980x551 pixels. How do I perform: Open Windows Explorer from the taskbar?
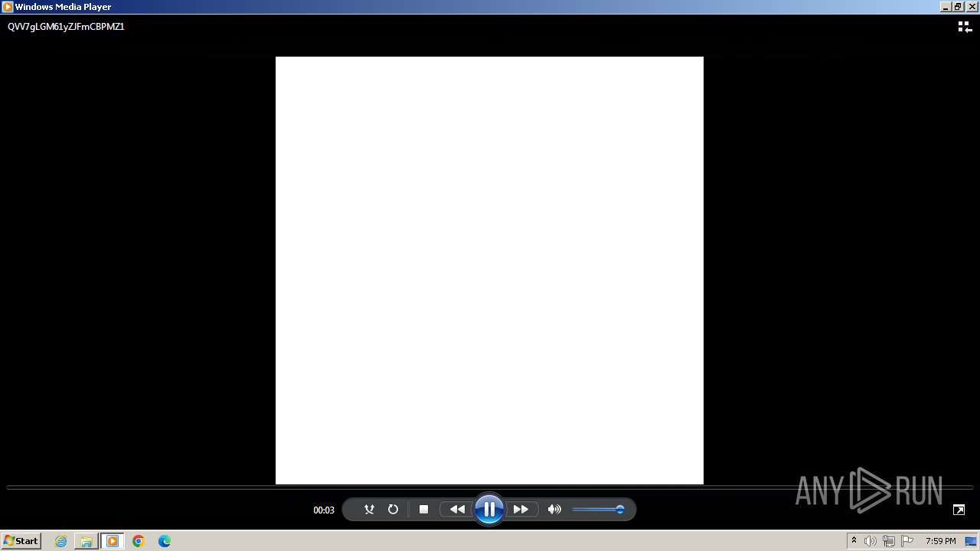click(x=87, y=541)
